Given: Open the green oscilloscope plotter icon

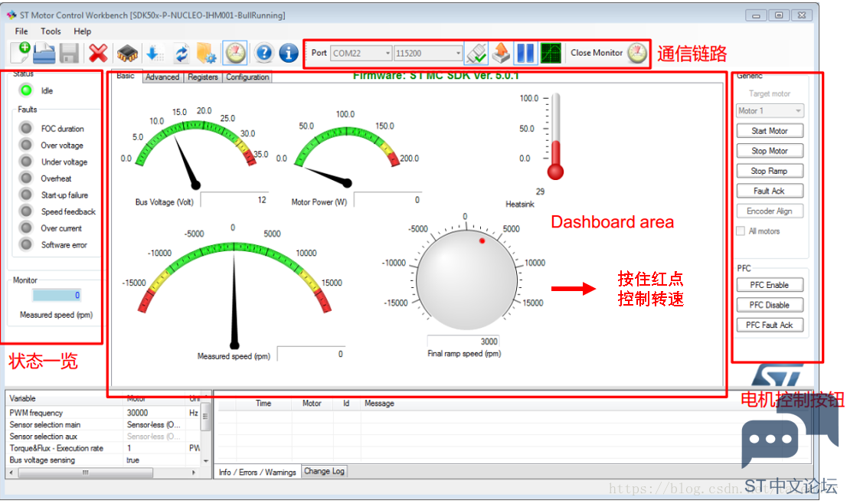Looking at the screenshot, I should coord(551,53).
